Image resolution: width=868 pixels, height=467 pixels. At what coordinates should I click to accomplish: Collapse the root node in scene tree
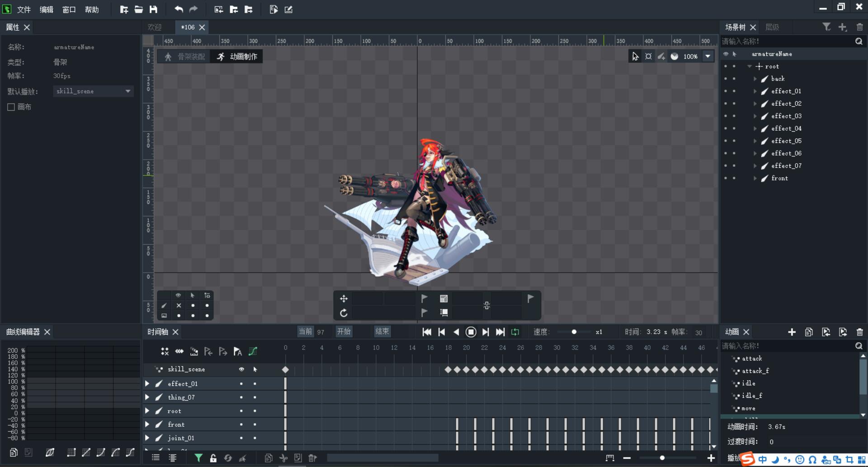click(x=750, y=66)
